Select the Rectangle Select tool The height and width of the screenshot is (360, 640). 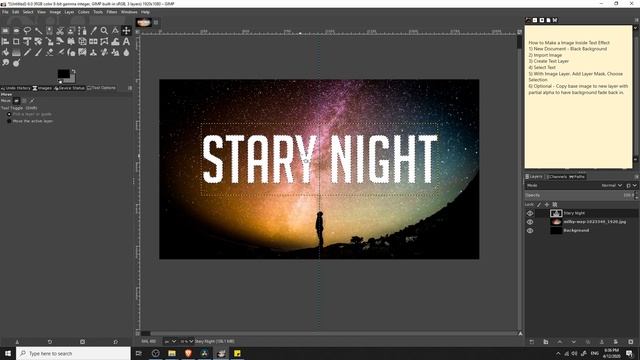(5, 31)
